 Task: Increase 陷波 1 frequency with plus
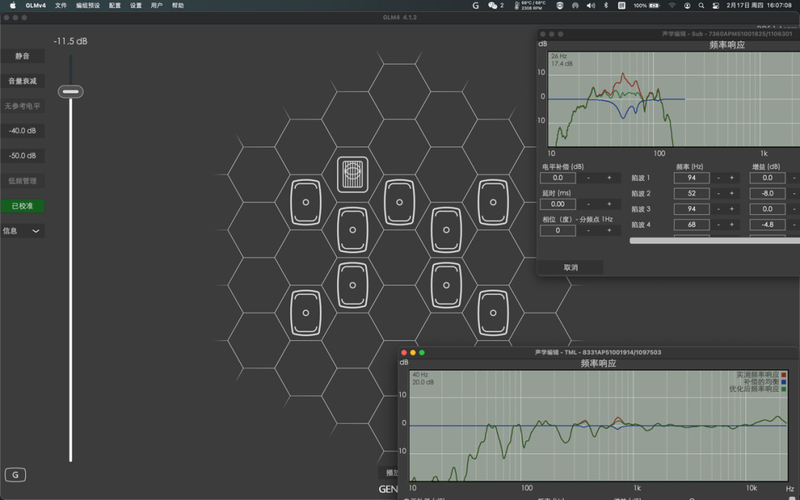pos(732,178)
